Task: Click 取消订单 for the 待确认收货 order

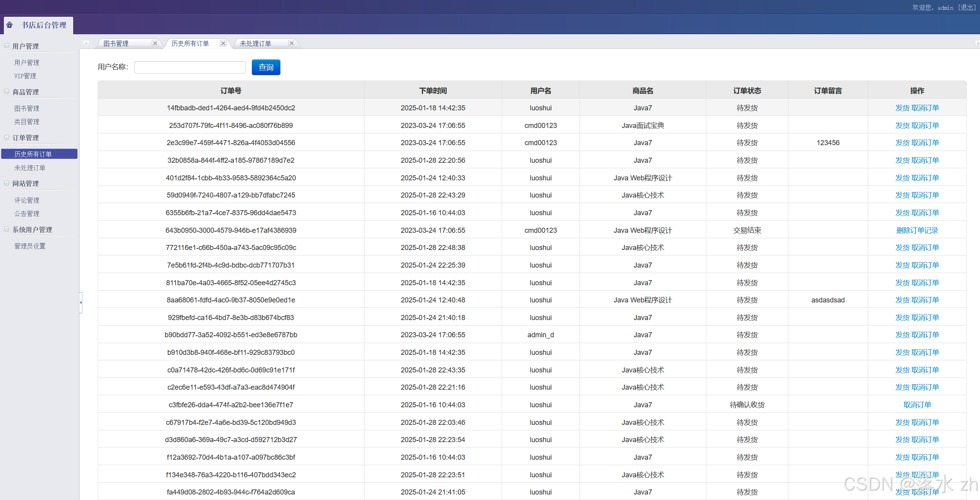Action: [x=917, y=405]
